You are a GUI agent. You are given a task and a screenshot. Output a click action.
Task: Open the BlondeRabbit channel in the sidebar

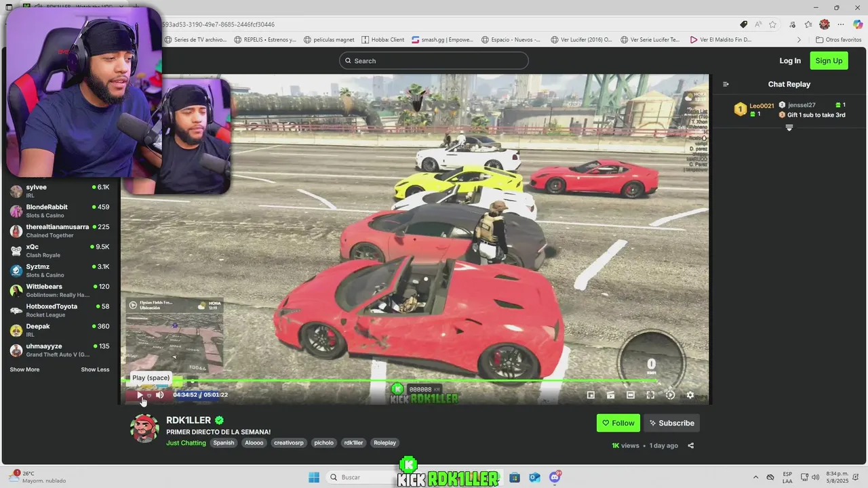click(60, 211)
